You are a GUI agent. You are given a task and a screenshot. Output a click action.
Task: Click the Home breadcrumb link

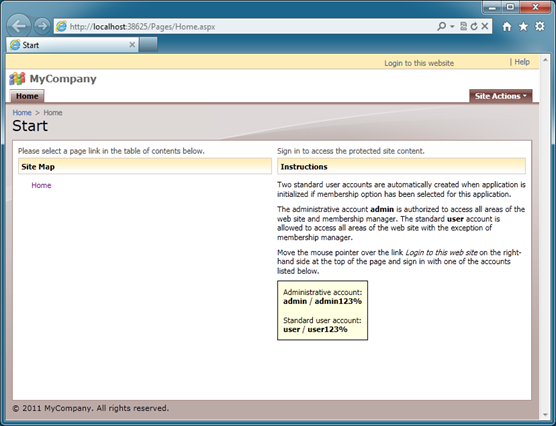point(22,113)
